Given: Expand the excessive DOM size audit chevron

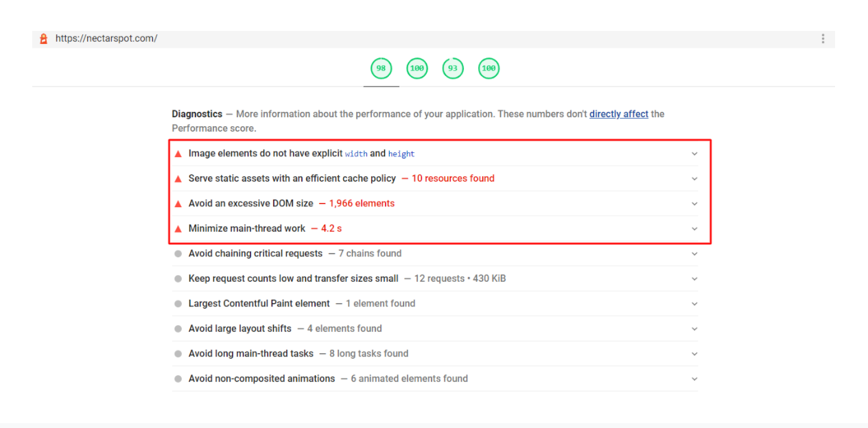Looking at the screenshot, I should (x=694, y=204).
